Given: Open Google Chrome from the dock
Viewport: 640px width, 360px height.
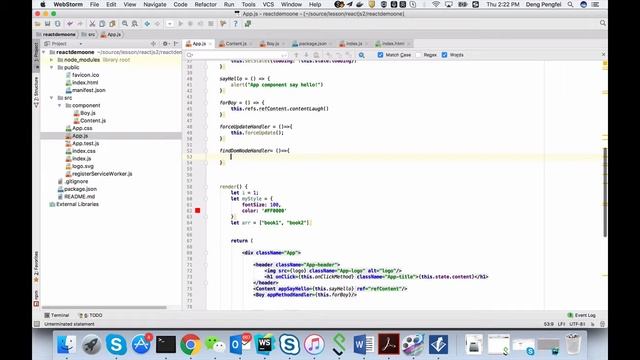Looking at the screenshot, I should pyautogui.click(x=190, y=344).
